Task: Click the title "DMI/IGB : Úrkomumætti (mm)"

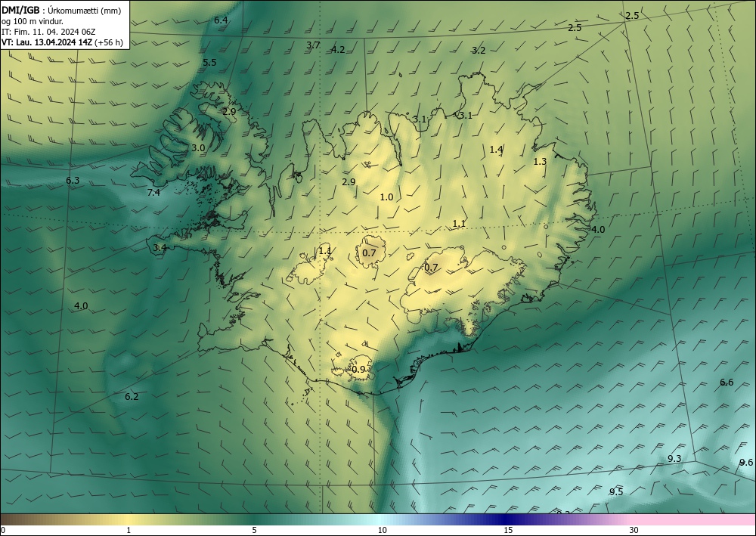Action: (60, 11)
